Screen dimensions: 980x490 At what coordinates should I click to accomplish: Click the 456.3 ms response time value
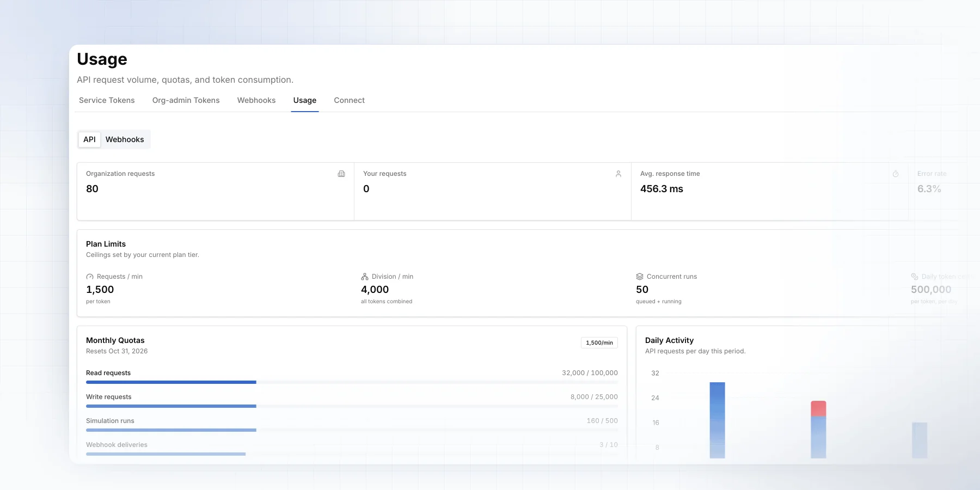tap(661, 189)
